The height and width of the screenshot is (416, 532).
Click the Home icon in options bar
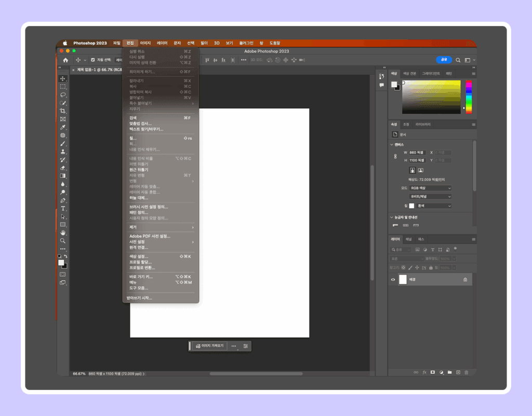coord(65,60)
